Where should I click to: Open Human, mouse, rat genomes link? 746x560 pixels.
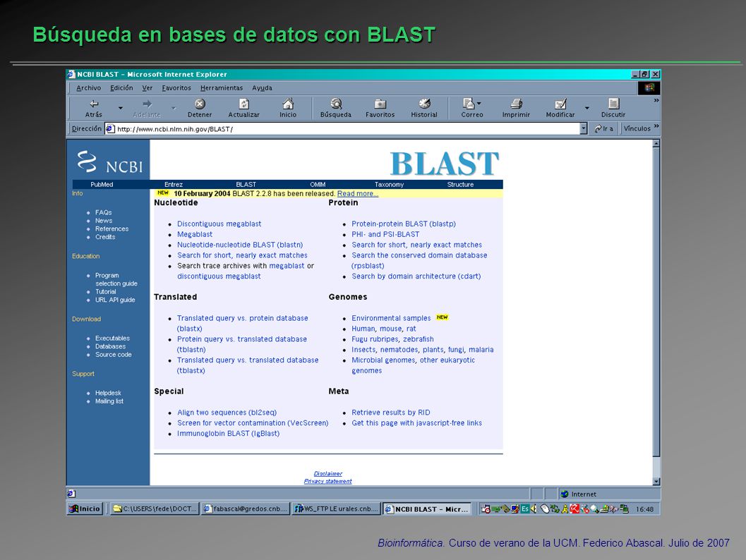[384, 329]
